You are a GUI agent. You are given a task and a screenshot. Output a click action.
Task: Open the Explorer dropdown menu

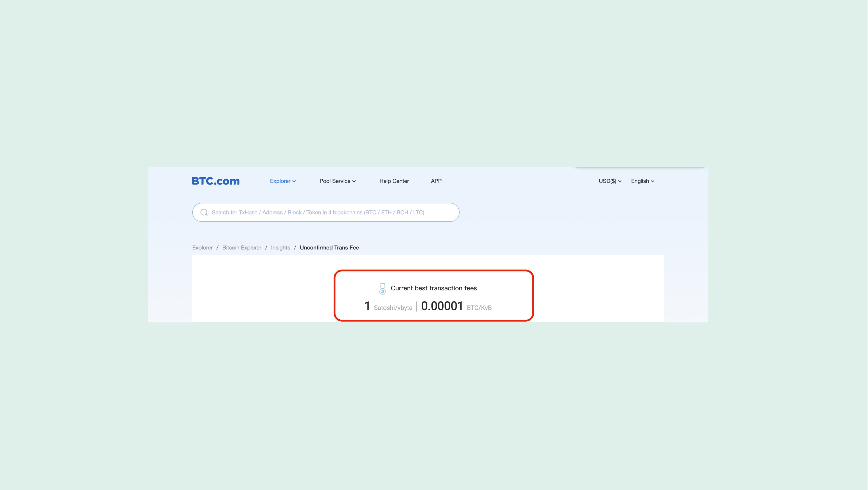(283, 181)
